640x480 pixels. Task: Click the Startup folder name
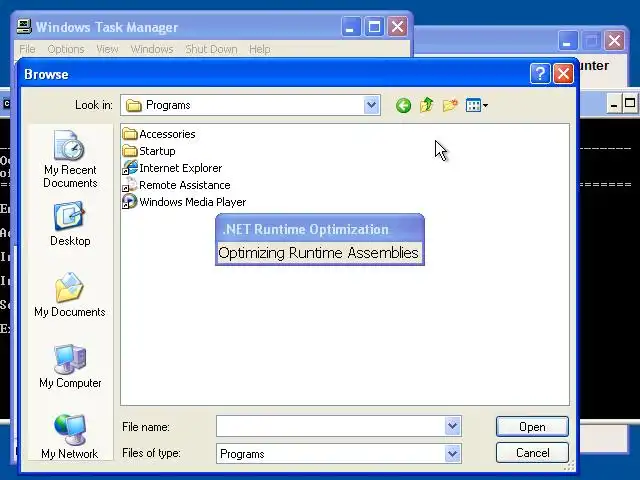[157, 151]
